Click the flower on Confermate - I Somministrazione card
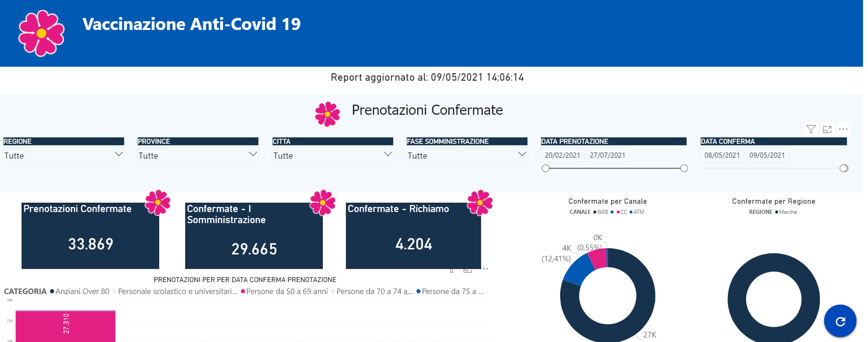 tap(323, 202)
